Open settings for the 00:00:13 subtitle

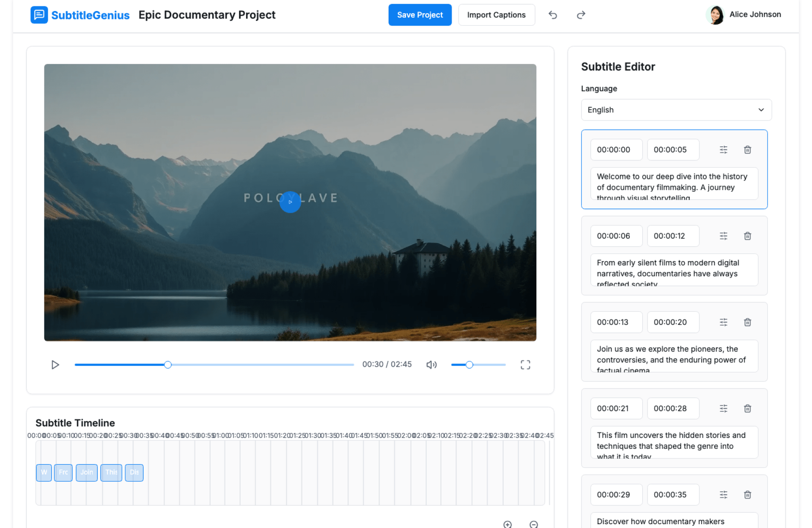[723, 322]
